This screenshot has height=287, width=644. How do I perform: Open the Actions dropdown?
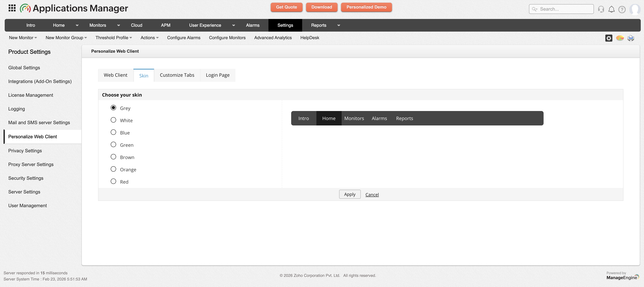point(149,38)
